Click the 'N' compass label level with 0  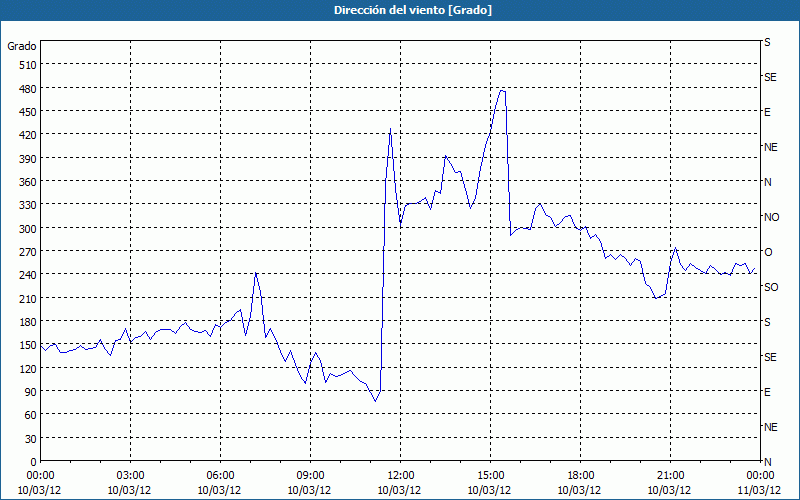tap(767, 462)
